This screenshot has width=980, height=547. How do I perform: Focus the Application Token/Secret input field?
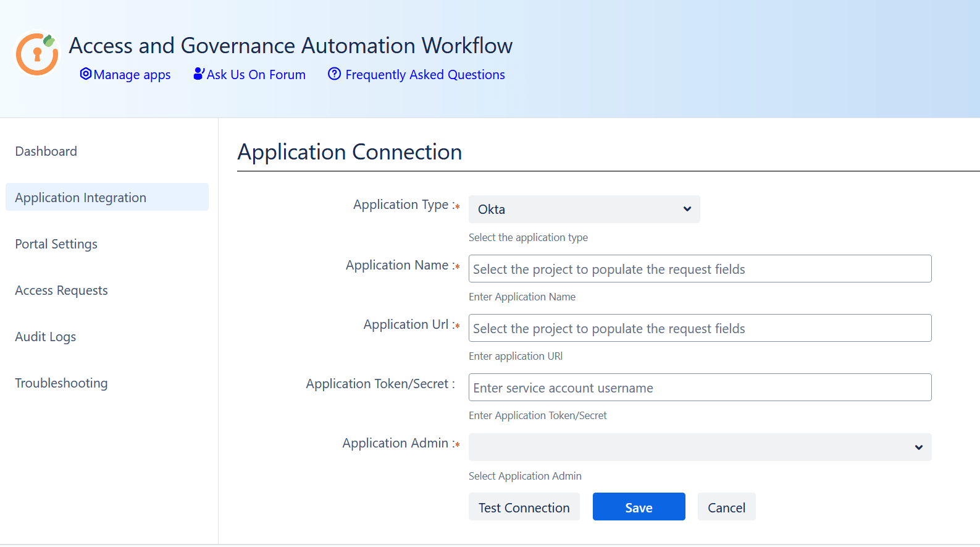pyautogui.click(x=700, y=388)
